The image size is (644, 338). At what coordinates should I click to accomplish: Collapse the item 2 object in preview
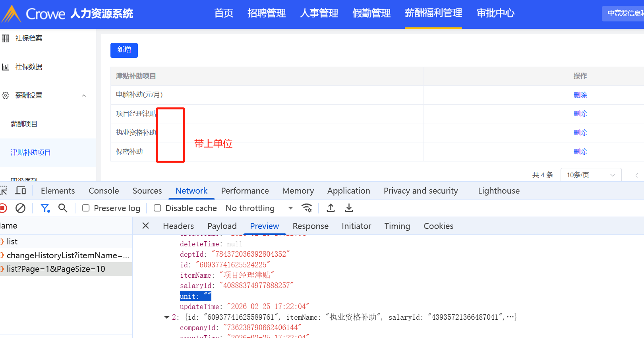pos(167,317)
